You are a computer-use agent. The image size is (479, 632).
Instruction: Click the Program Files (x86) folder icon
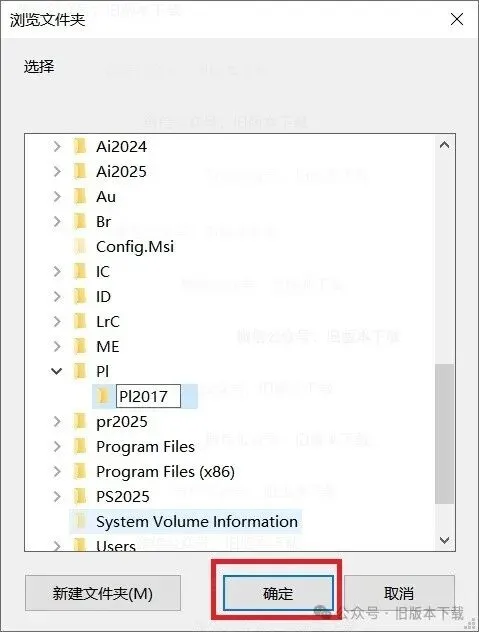[80, 471]
